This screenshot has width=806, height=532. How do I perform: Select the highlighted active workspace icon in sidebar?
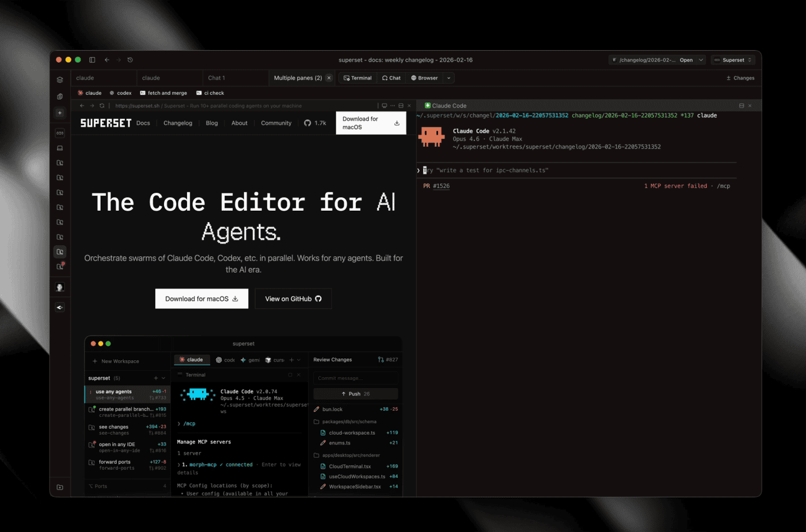click(60, 252)
